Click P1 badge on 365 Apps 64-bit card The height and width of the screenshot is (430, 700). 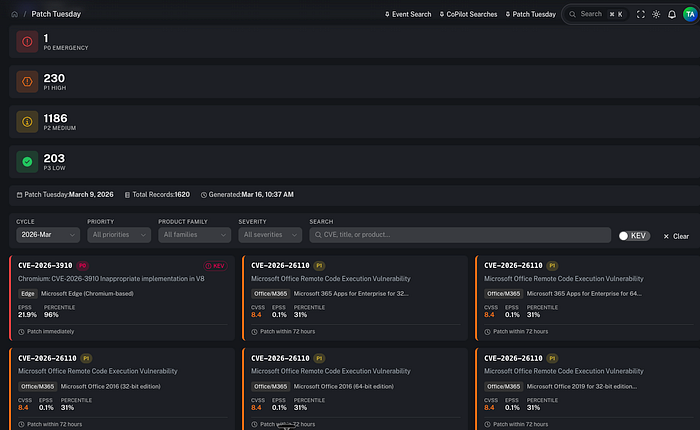552,266
